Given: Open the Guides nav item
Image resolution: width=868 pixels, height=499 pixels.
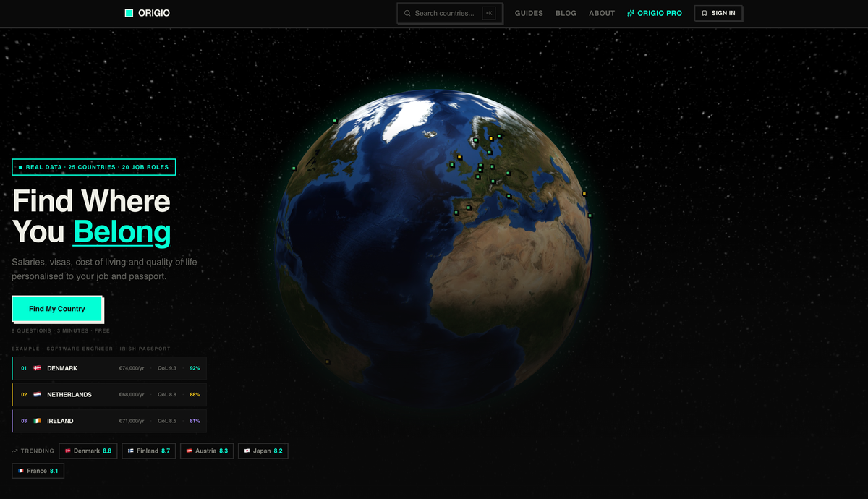Looking at the screenshot, I should click(529, 13).
